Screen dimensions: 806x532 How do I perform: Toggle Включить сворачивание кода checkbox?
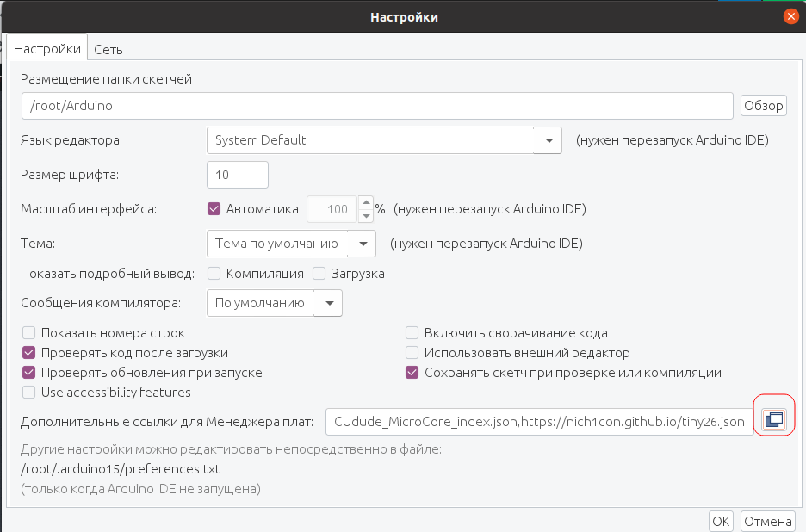[x=412, y=332]
